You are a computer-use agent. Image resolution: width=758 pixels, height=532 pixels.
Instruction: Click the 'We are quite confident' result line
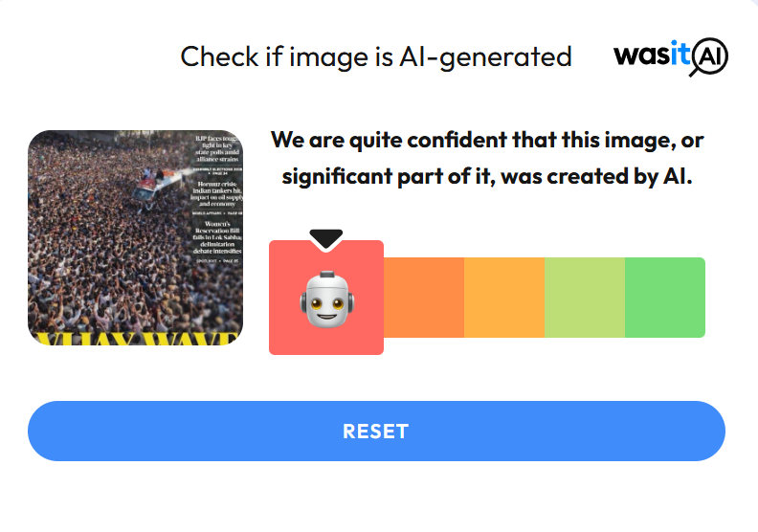(x=487, y=140)
